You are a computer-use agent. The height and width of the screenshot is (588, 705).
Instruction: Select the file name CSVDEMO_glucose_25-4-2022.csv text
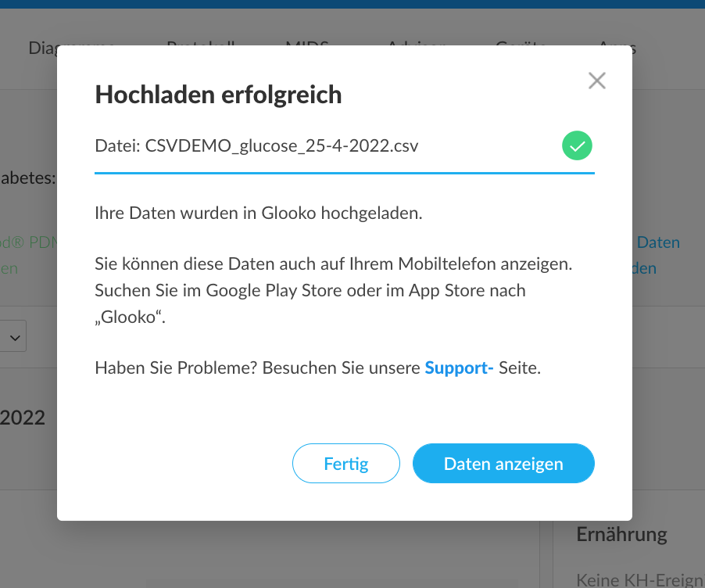point(281,145)
